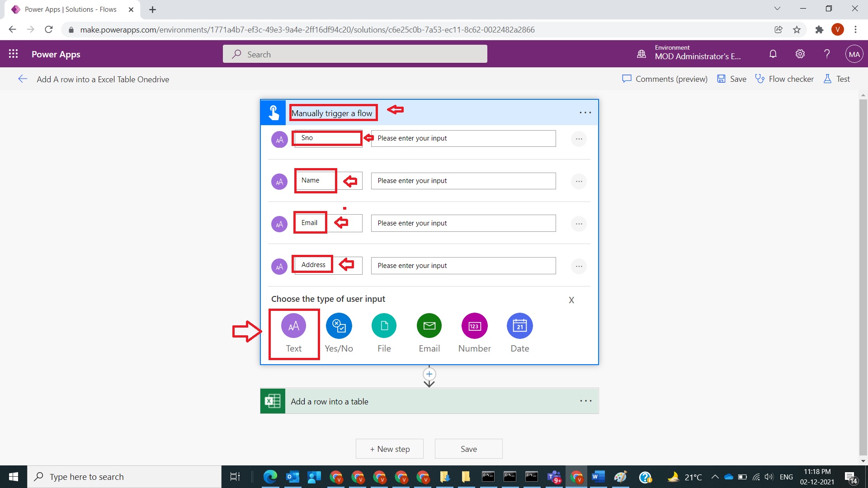Open the Power Apps app launcher waffle

point(14,54)
